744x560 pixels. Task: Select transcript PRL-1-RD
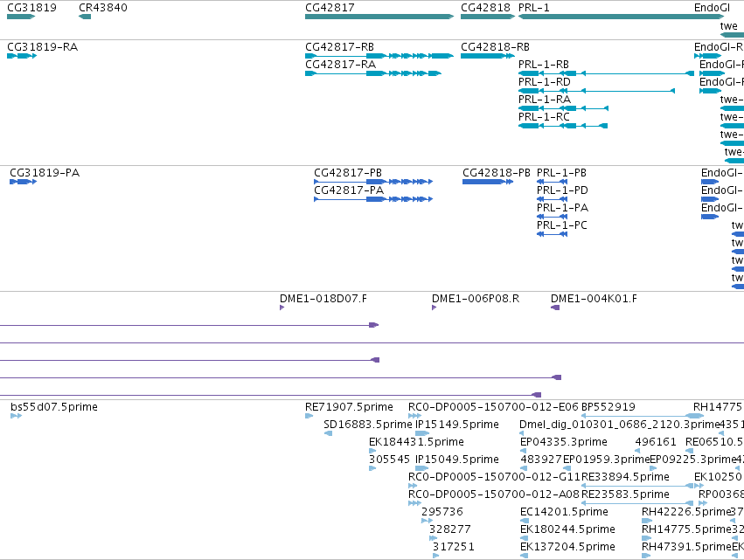pos(596,91)
